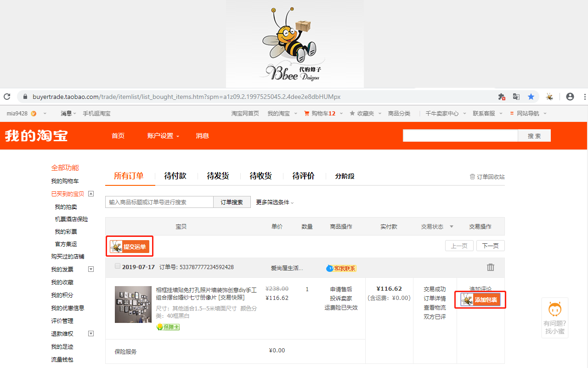
Task: Open 官方集运 in the sidebar
Action: pos(66,244)
